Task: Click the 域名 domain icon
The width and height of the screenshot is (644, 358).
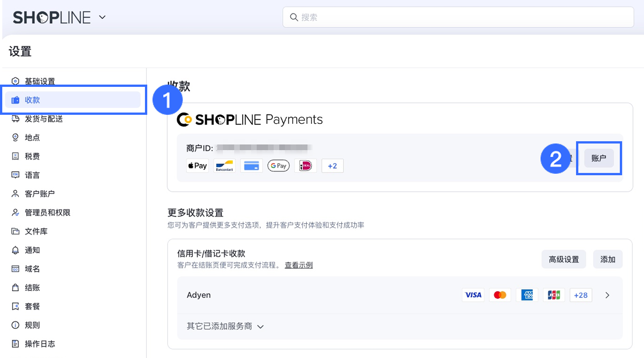Action: (15, 269)
